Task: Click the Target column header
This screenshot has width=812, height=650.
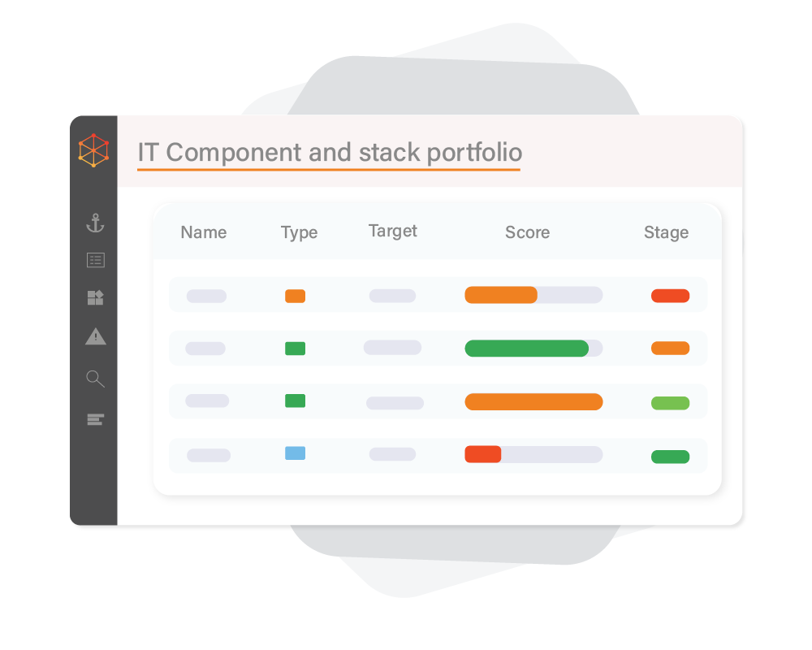Action: (393, 231)
